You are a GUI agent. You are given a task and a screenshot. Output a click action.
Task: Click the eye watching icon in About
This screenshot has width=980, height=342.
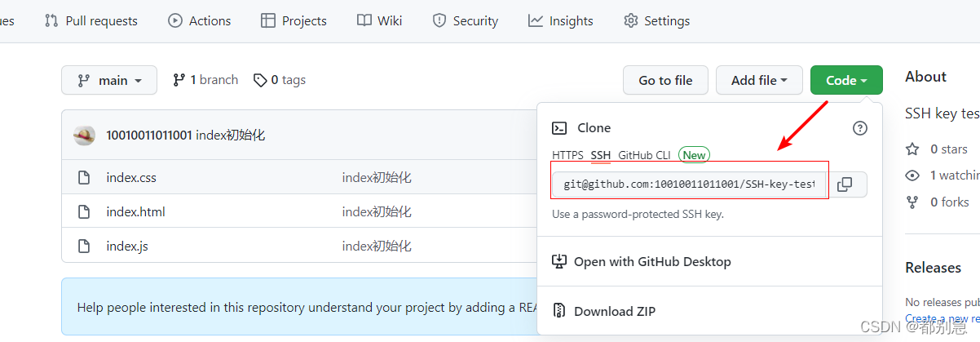[x=912, y=175]
